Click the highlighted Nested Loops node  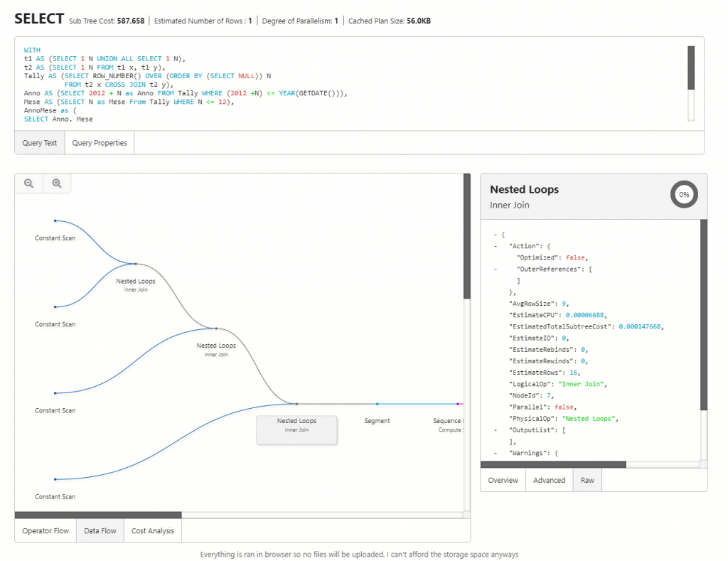tap(296, 429)
